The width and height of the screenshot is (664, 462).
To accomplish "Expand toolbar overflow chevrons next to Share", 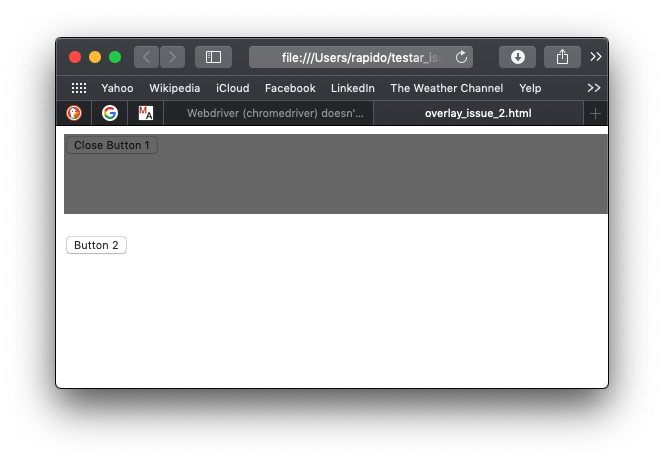I will pos(596,57).
